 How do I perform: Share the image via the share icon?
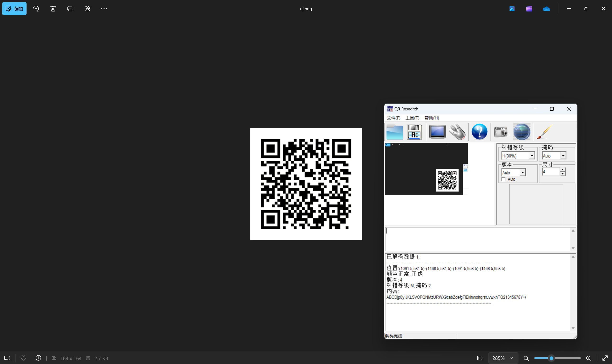click(x=87, y=9)
